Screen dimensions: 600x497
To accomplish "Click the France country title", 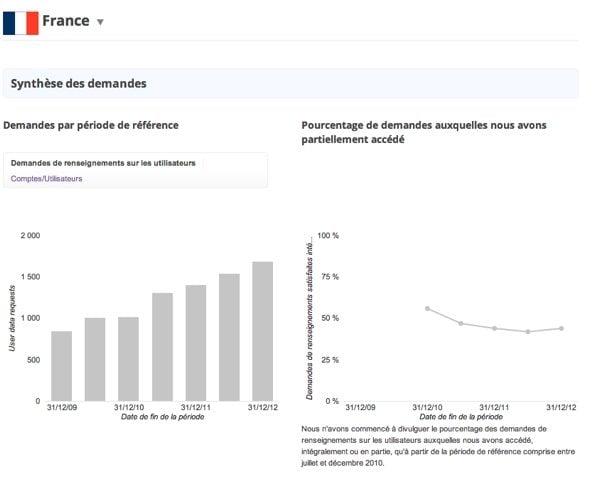I will 65,20.
